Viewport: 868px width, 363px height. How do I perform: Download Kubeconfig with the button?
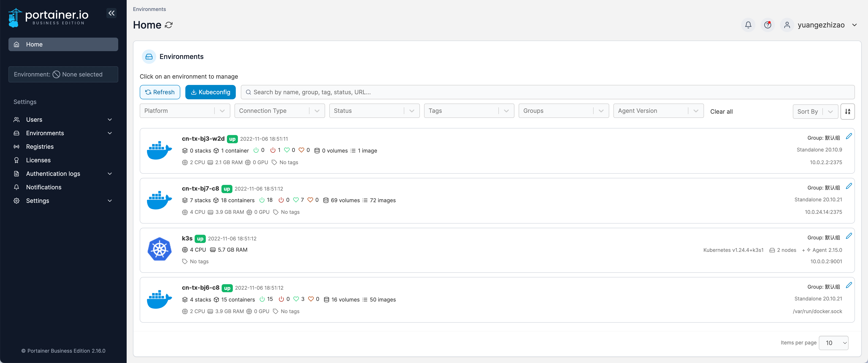[x=210, y=92]
